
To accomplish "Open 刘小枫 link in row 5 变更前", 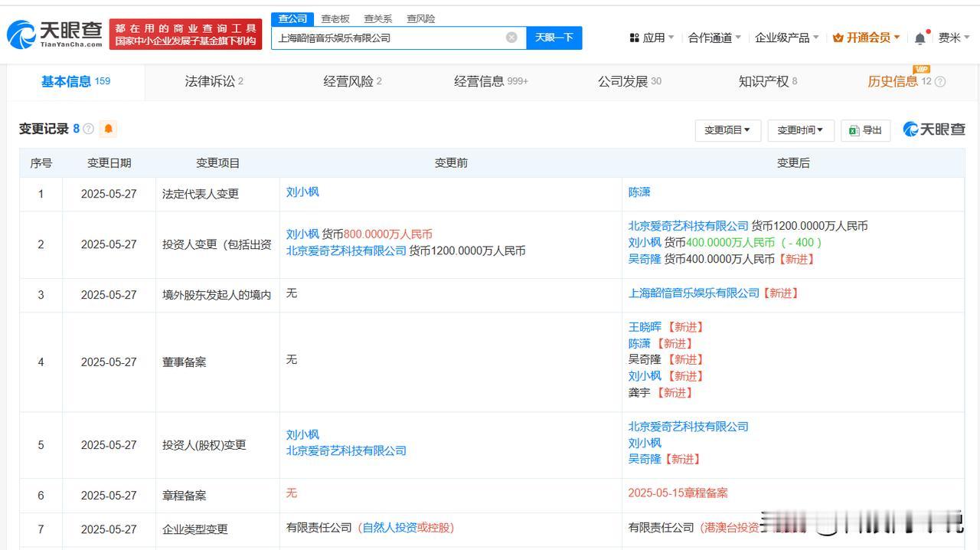I will 302,434.
